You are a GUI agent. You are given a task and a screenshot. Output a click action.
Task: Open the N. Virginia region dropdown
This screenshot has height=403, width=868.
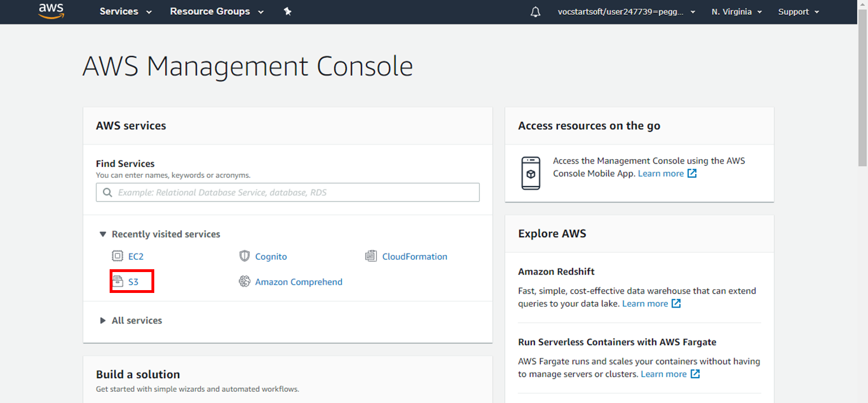(x=737, y=12)
